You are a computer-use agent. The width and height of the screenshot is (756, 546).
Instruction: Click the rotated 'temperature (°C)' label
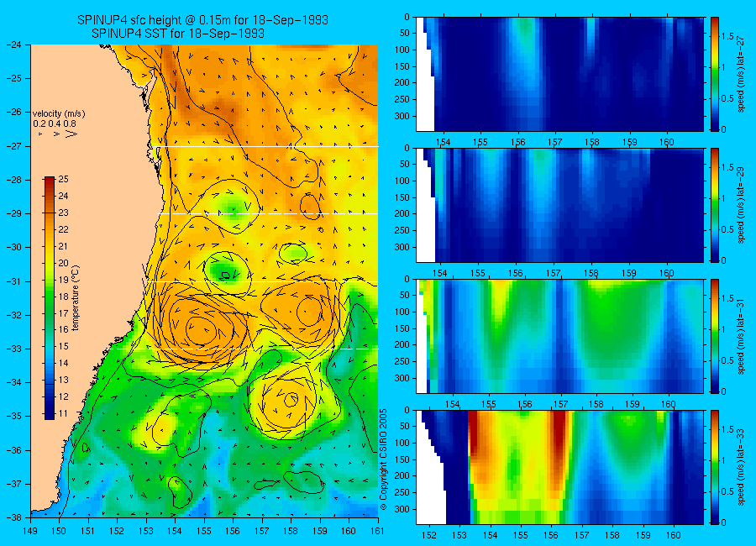pos(76,298)
